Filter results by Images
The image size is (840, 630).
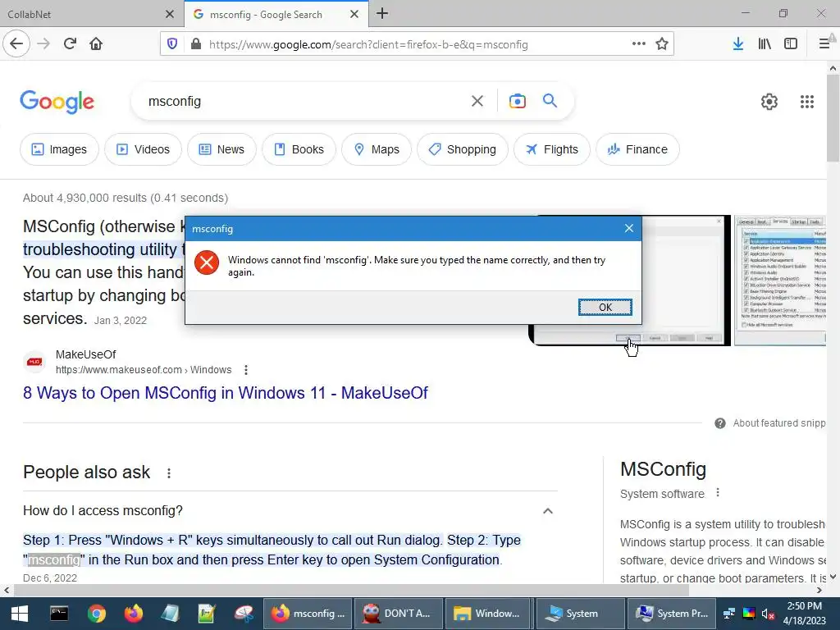(x=59, y=149)
